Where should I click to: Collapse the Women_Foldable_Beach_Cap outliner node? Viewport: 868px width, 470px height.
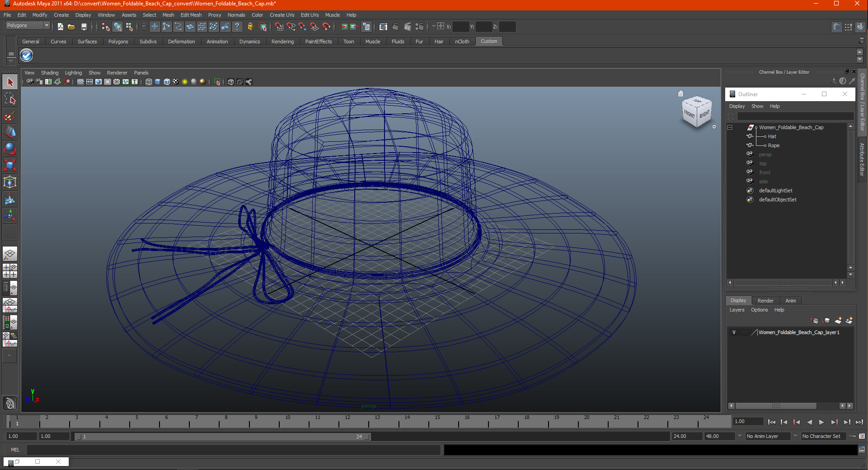pyautogui.click(x=730, y=127)
